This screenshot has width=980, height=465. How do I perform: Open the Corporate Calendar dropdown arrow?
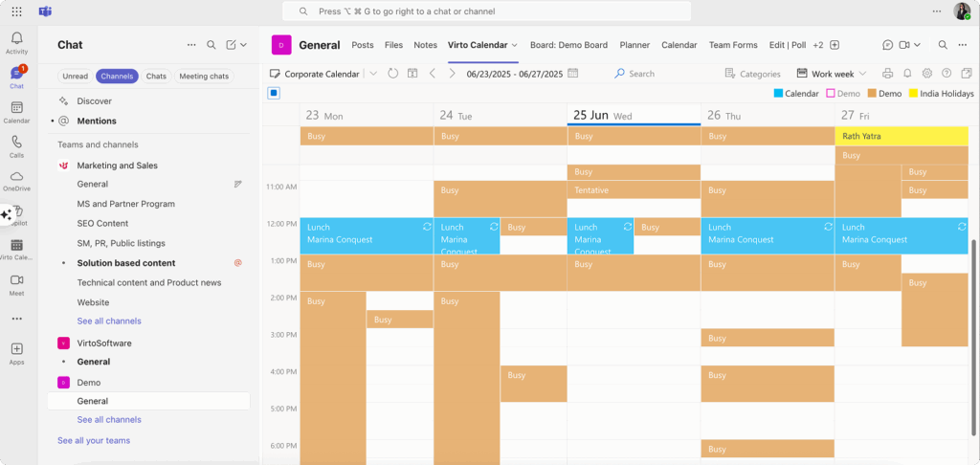[372, 74]
